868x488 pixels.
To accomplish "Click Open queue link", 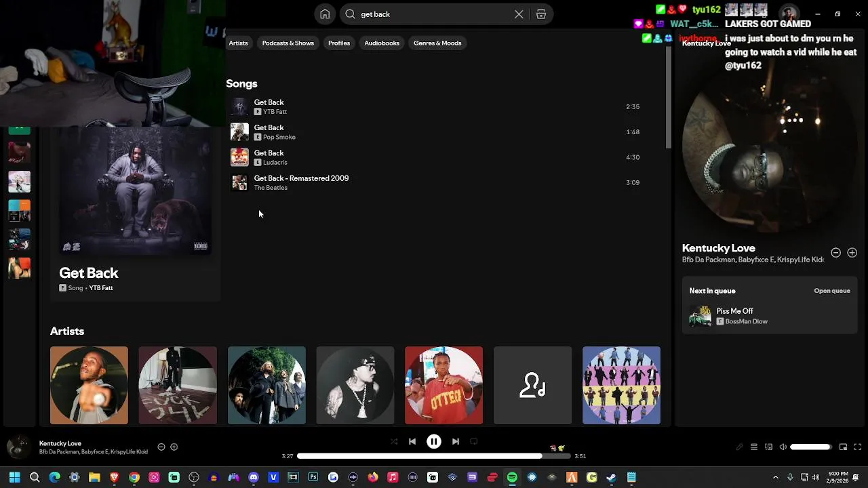I will (x=832, y=291).
